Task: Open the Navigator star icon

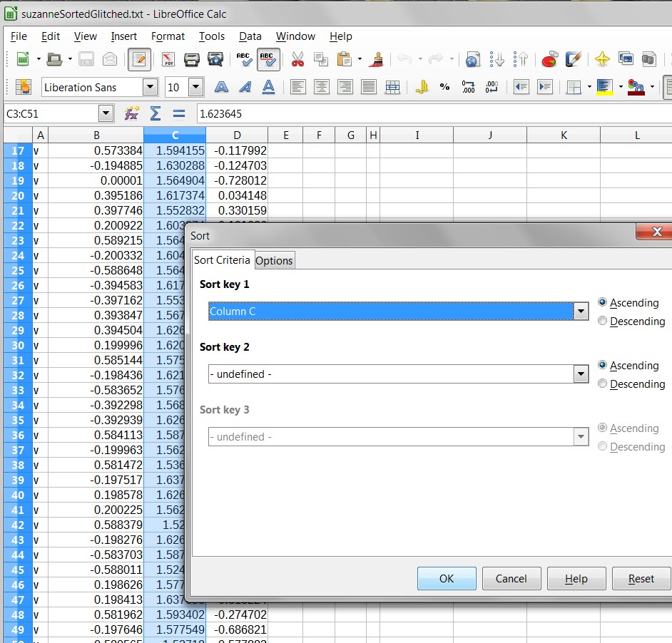Action: click(602, 59)
